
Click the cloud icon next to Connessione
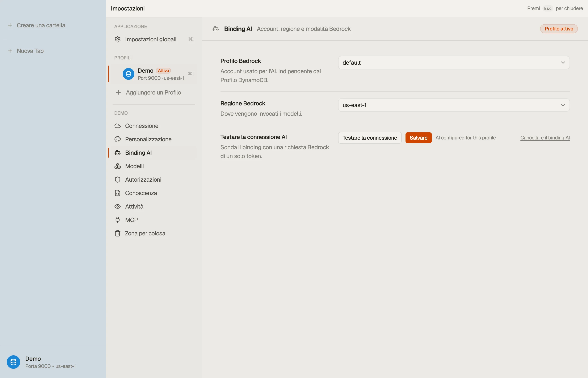click(x=118, y=126)
